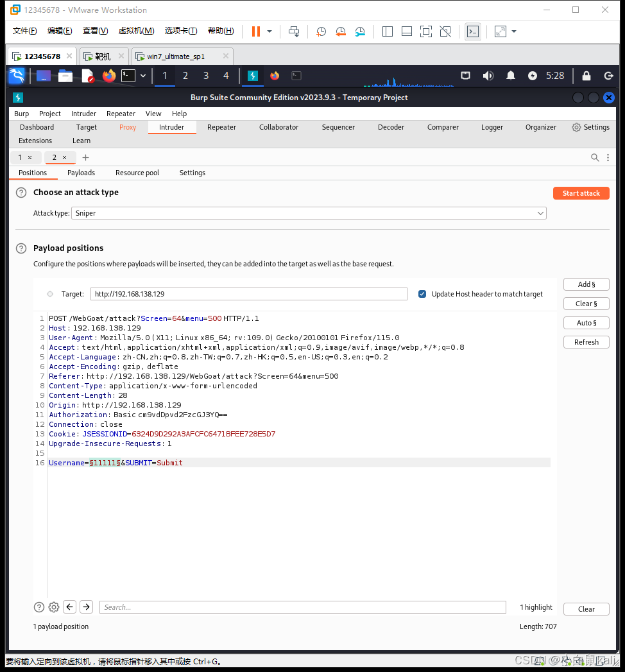Open the Extensions tab
The width and height of the screenshot is (625, 672).
click(x=35, y=141)
